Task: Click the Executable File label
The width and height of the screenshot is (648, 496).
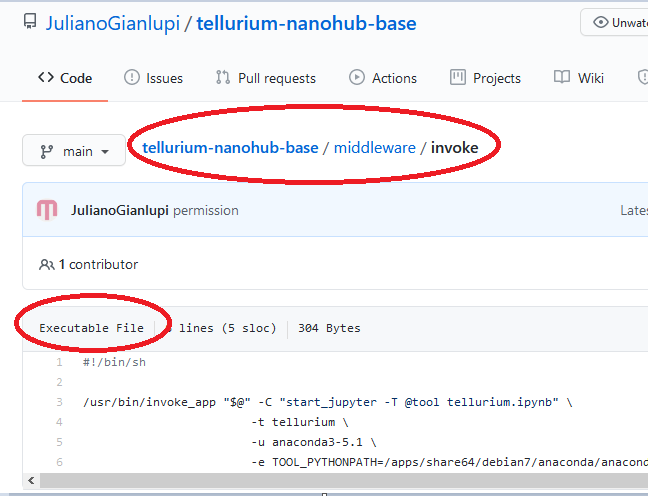Action: pos(91,328)
